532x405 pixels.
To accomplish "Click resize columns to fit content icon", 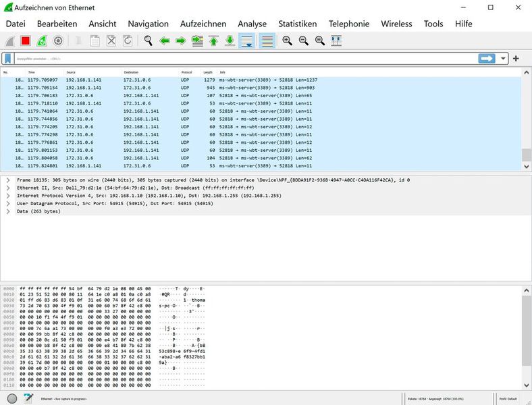I will (336, 40).
